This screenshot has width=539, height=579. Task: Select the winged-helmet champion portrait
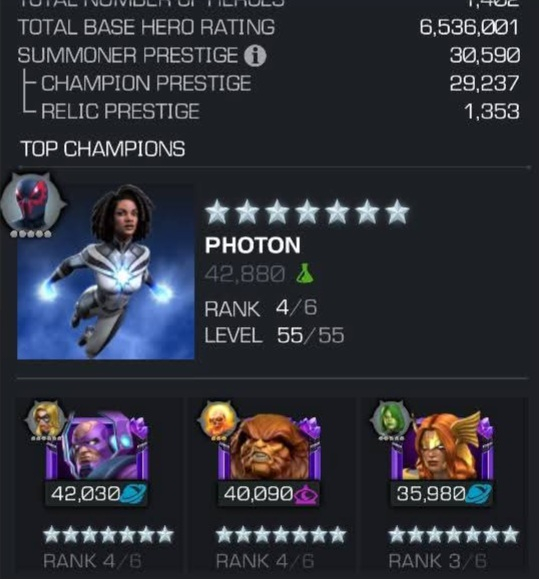click(x=442, y=445)
